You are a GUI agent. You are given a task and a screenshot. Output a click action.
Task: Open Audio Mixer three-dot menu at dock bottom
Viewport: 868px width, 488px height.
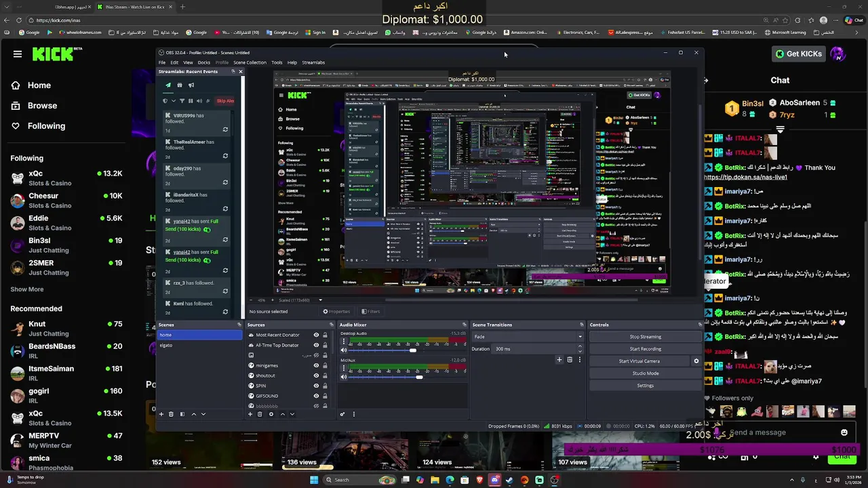click(x=354, y=414)
